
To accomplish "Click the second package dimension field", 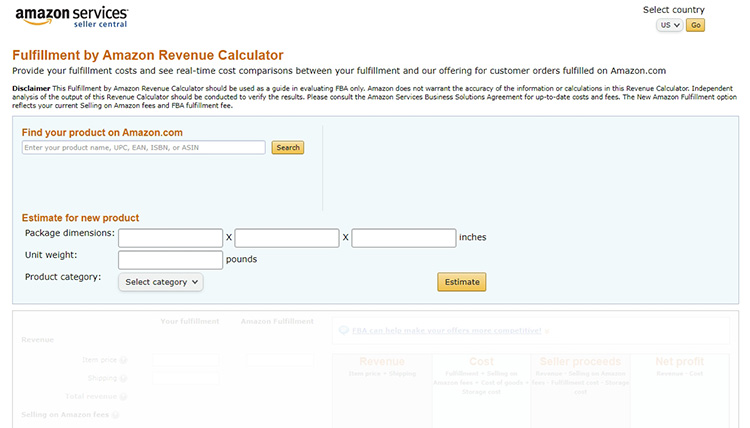I will pos(287,238).
